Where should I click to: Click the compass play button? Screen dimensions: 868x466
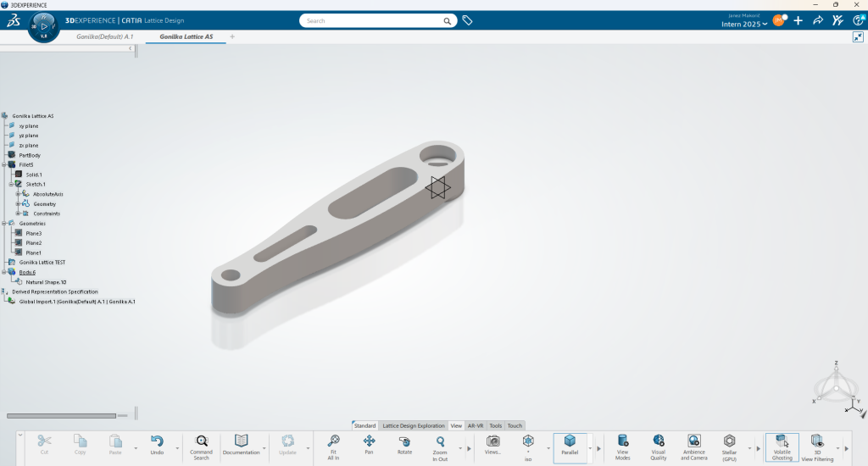[x=44, y=26]
